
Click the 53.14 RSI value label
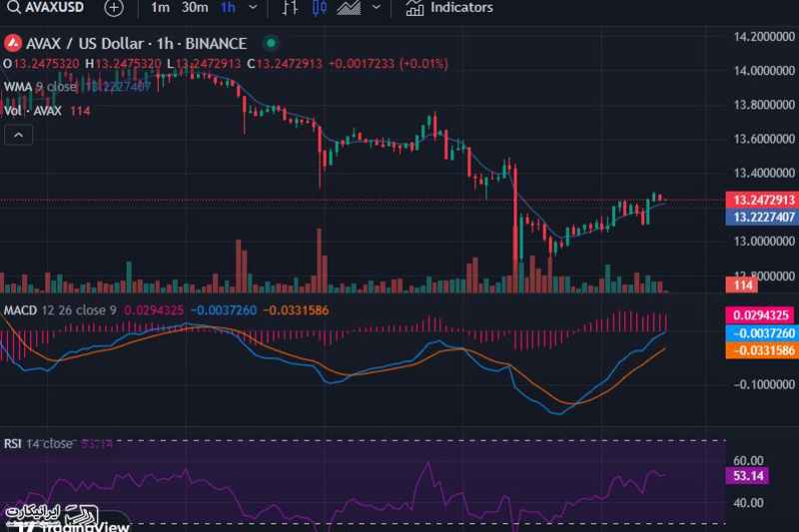coord(747,476)
